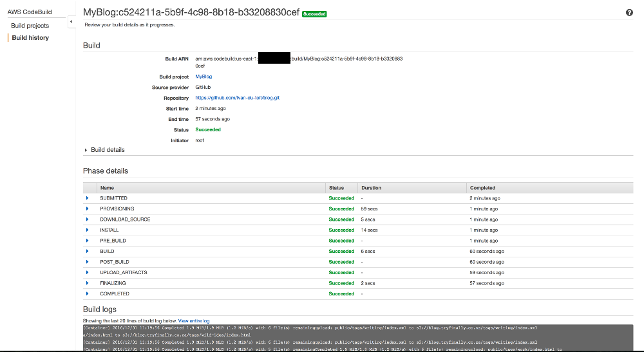Screen dimensions: 644x352
Task: Expand the Build details section
Action: point(86,150)
